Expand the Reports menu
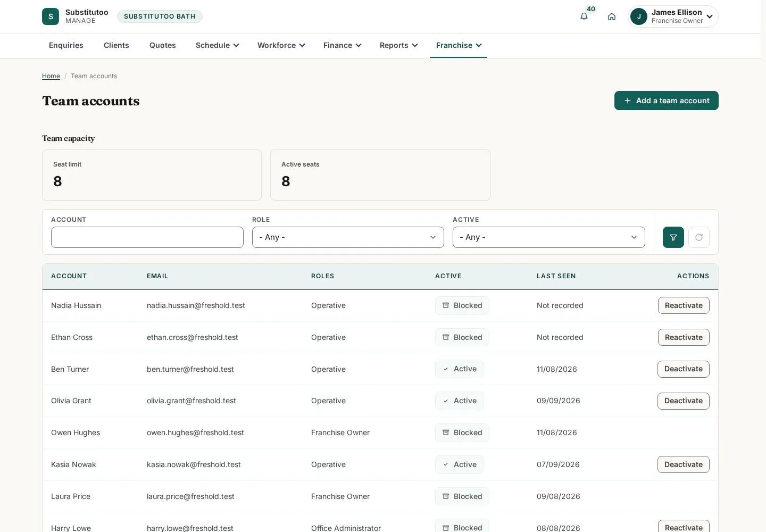 (x=398, y=45)
